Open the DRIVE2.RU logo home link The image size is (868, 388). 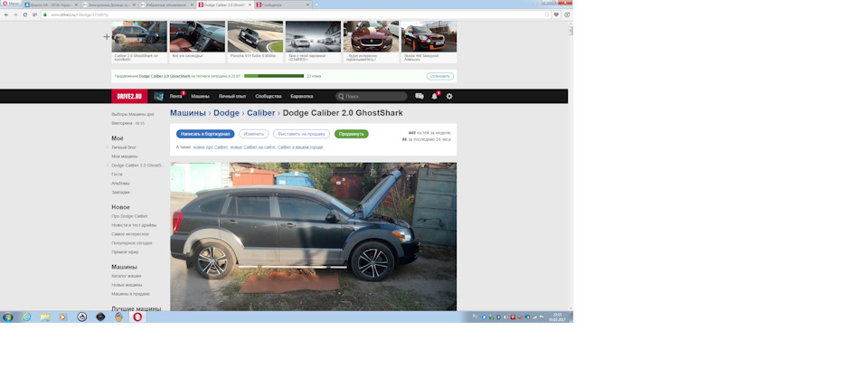pos(129,96)
